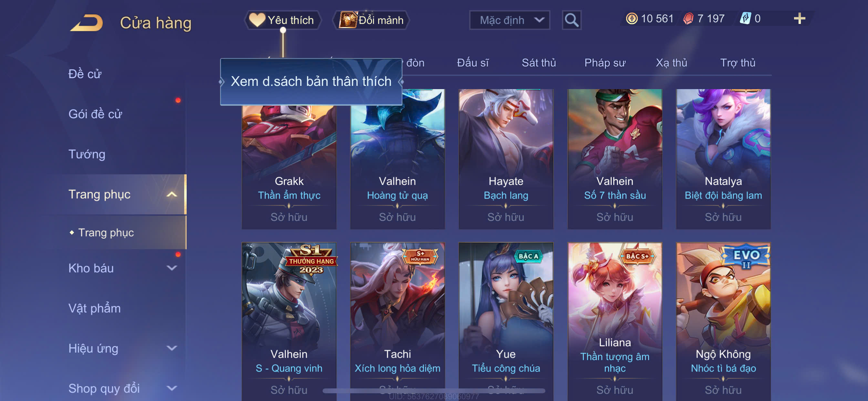Tap the golden back arrow icon
Screen dimensions: 868x401
pyautogui.click(x=87, y=23)
